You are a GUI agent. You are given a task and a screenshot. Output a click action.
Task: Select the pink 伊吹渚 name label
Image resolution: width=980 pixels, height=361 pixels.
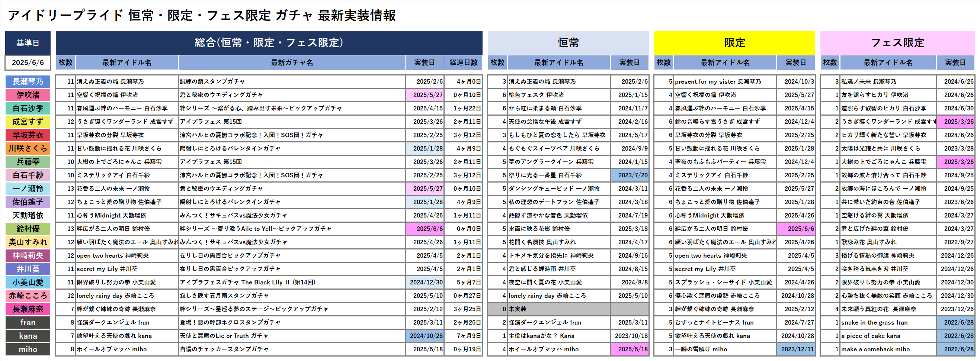(x=28, y=95)
